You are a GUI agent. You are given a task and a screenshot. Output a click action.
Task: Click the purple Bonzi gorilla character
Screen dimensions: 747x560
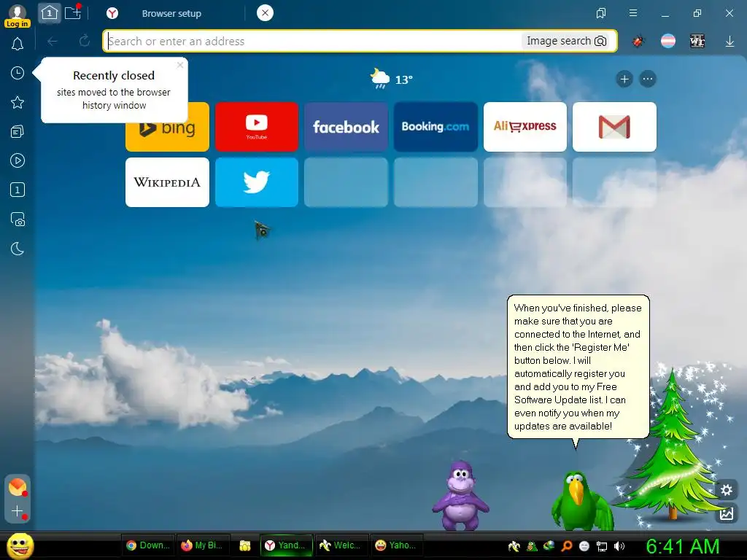click(x=460, y=495)
